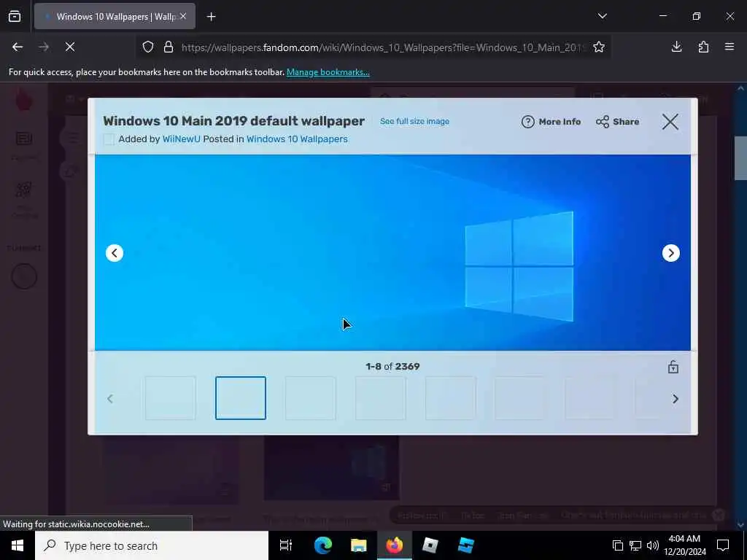Click the pin carousel lock icon

tap(673, 367)
